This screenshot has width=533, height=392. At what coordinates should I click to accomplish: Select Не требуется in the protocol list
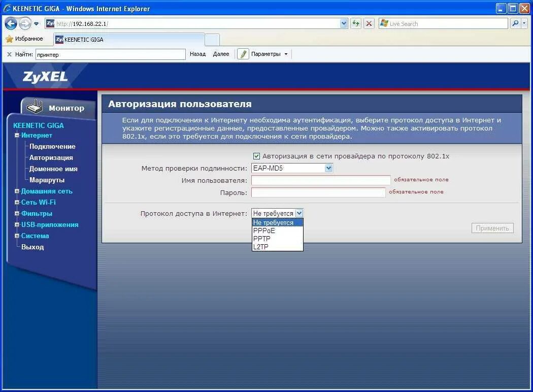(277, 222)
